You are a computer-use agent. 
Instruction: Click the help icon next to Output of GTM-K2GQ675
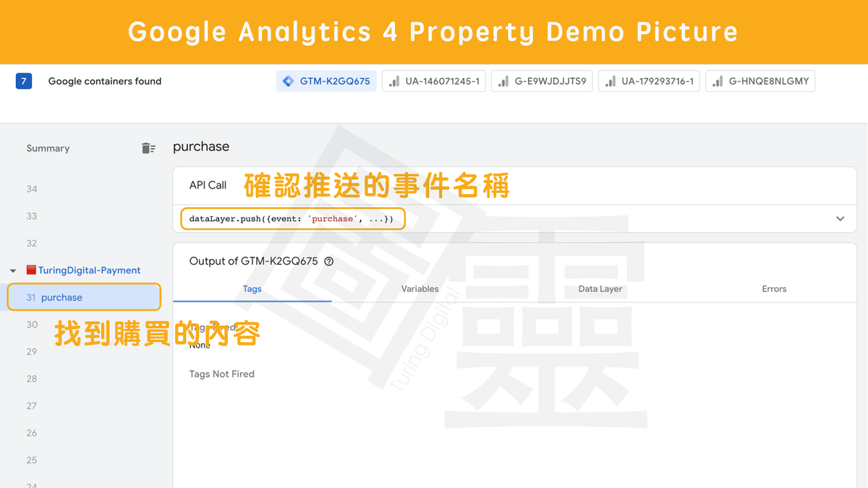click(329, 262)
